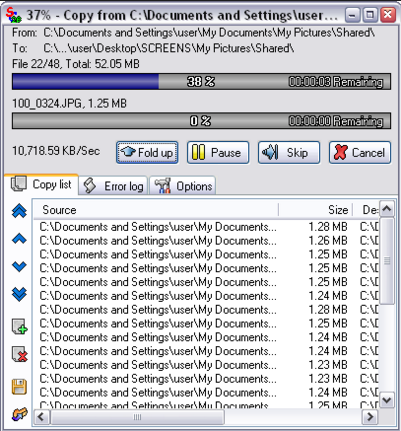Sort by the Size column header

click(316, 210)
